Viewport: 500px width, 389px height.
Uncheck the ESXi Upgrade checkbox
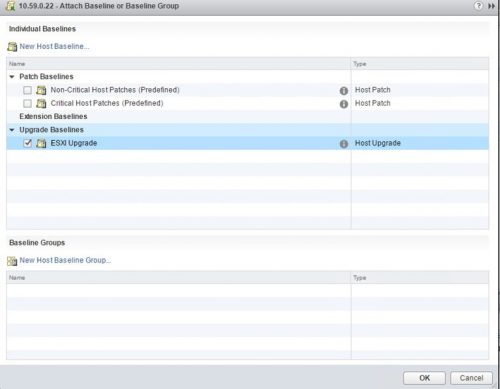click(27, 143)
